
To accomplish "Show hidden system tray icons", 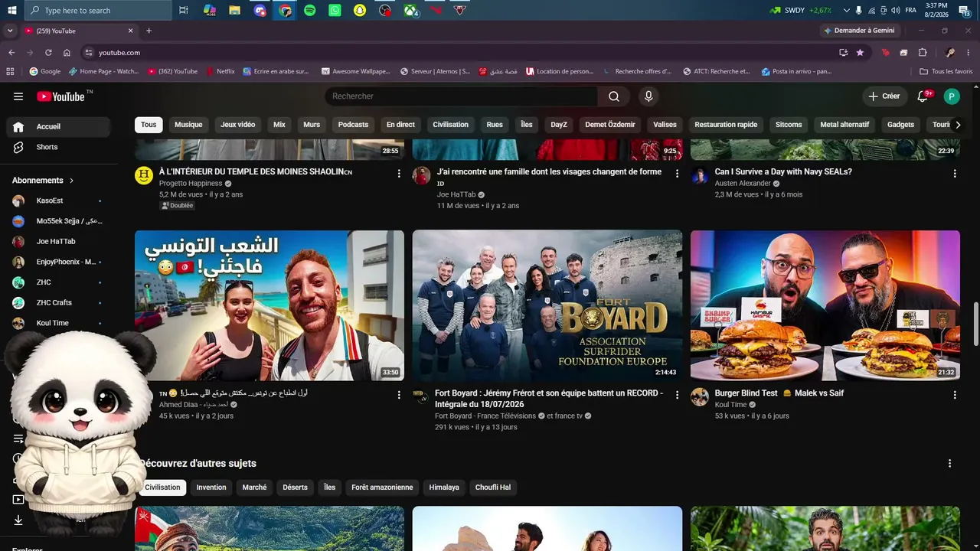I will point(846,11).
